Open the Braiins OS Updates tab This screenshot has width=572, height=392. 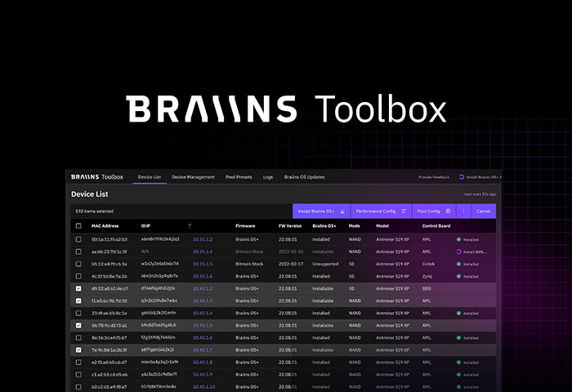pyautogui.click(x=304, y=177)
